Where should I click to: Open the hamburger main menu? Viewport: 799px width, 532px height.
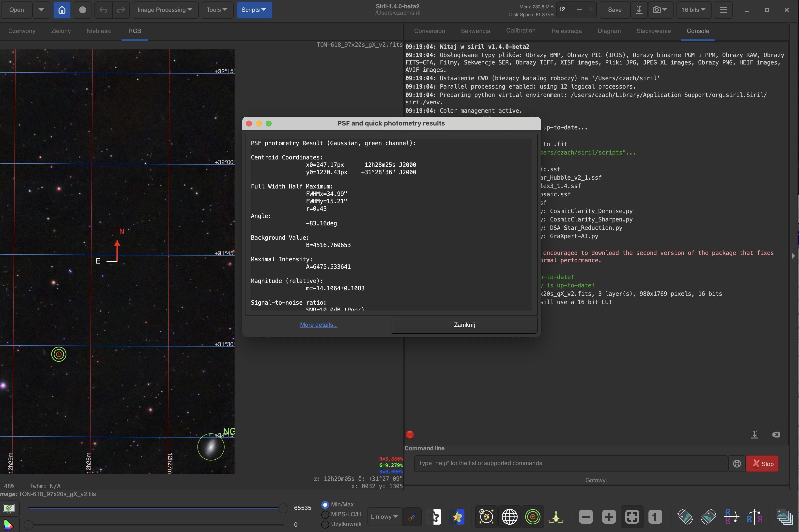click(723, 10)
